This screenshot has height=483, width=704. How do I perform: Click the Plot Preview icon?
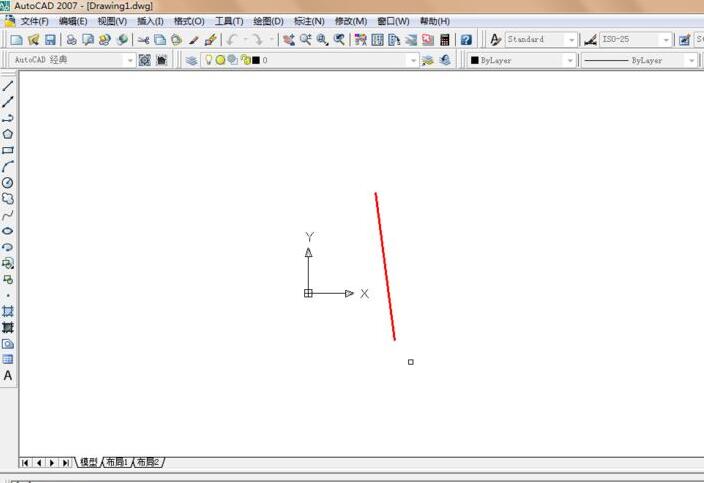pyautogui.click(x=88, y=40)
